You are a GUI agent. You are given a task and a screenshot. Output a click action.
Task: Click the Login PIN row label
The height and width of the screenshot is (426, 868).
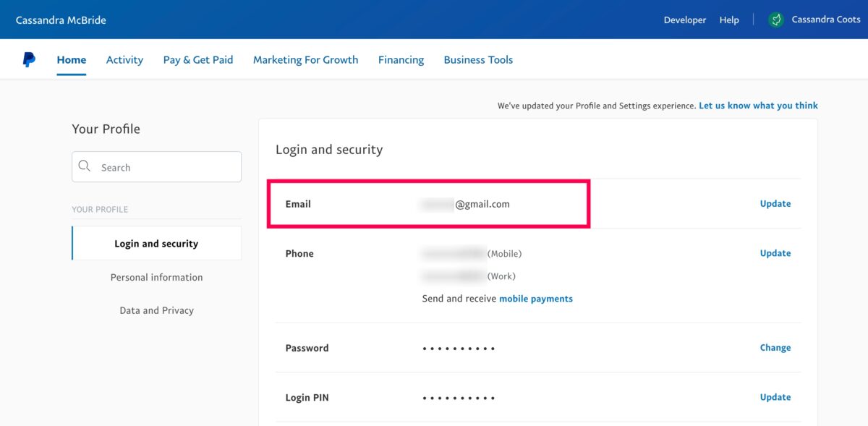307,398
